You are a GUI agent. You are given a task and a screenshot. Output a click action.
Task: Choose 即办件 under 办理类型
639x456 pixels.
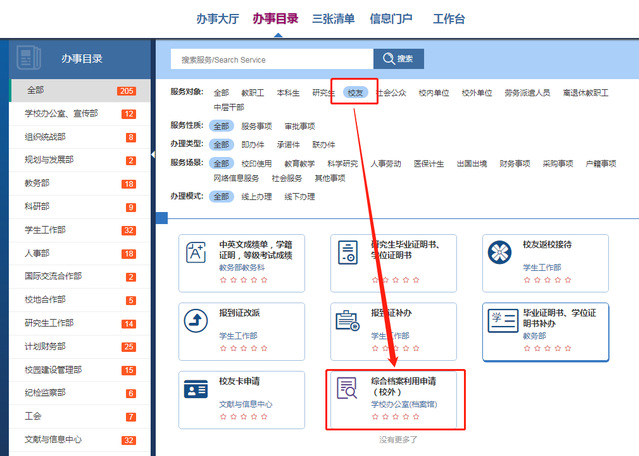point(253,145)
